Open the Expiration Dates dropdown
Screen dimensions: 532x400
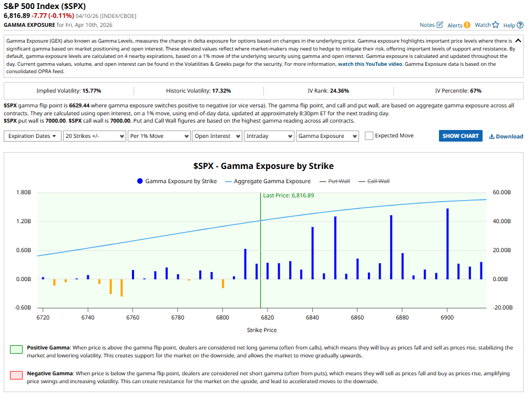point(32,136)
